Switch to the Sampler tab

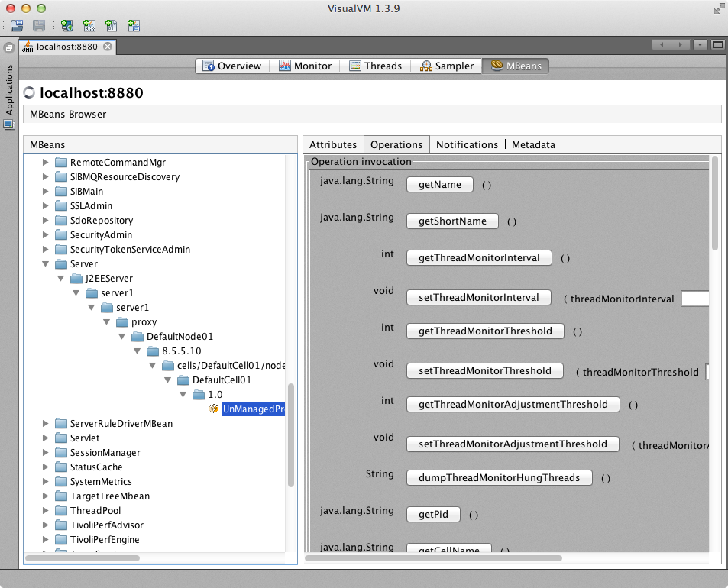click(447, 66)
